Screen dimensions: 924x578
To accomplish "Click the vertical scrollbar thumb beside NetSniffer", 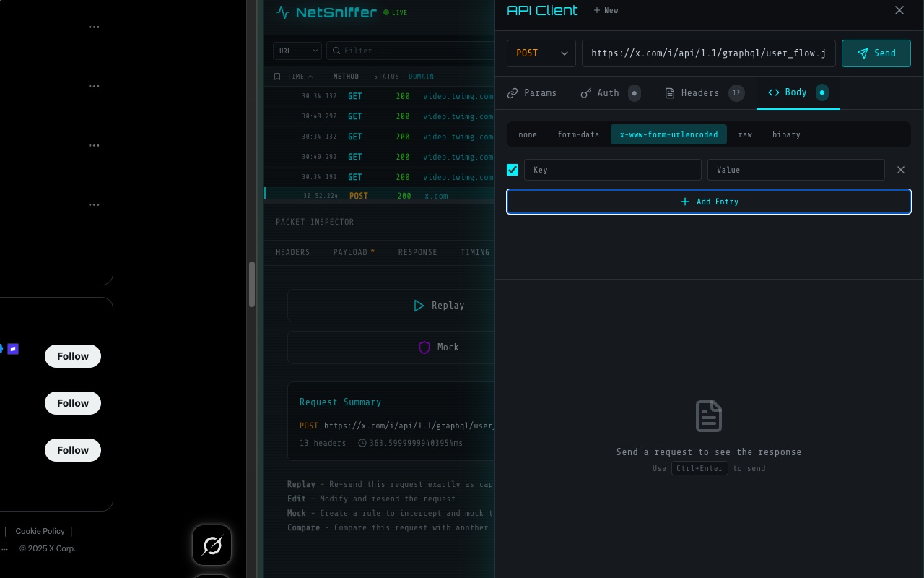I will click(x=252, y=285).
